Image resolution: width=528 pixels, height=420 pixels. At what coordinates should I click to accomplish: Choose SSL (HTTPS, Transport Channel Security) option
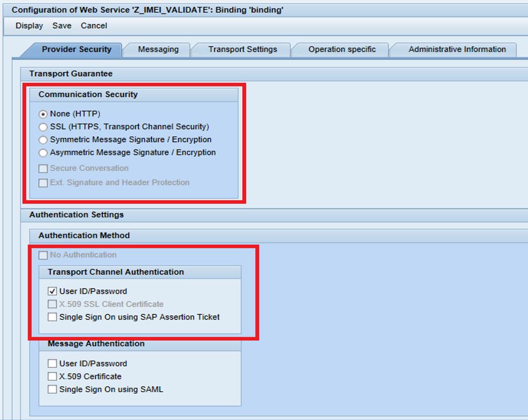[x=43, y=127]
